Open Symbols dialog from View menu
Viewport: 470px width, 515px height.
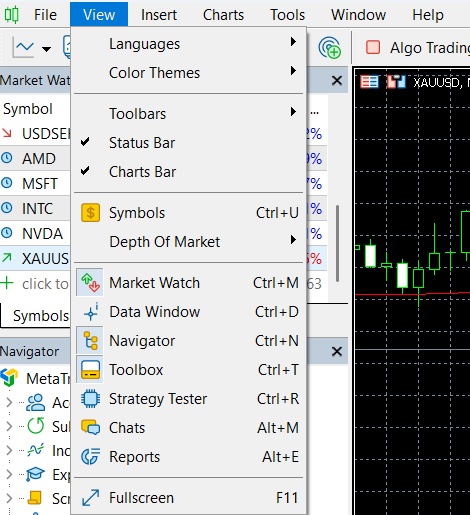click(x=188, y=213)
